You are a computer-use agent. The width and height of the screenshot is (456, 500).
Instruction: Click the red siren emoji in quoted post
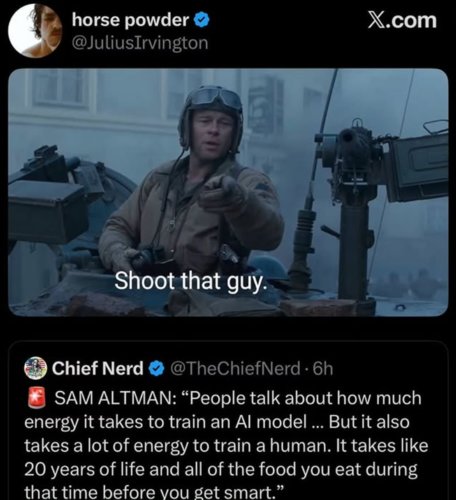point(36,398)
